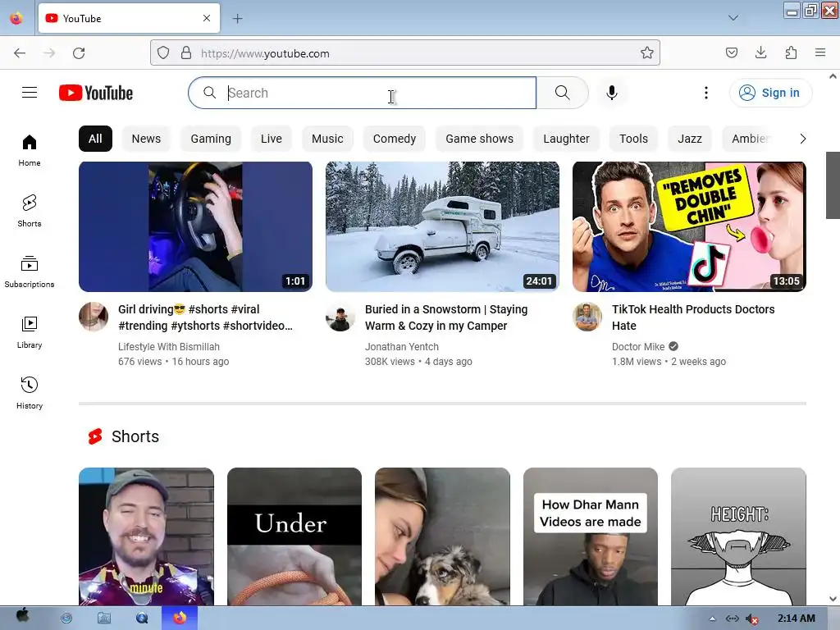Open Doctor Mike channel avatar
Image resolution: width=840 pixels, height=630 pixels.
(x=587, y=317)
